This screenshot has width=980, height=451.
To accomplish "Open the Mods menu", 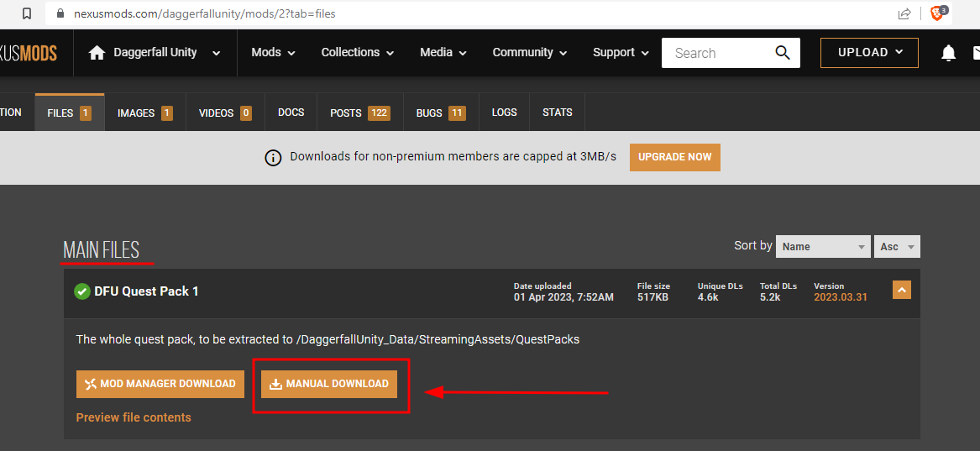I will pos(273,52).
